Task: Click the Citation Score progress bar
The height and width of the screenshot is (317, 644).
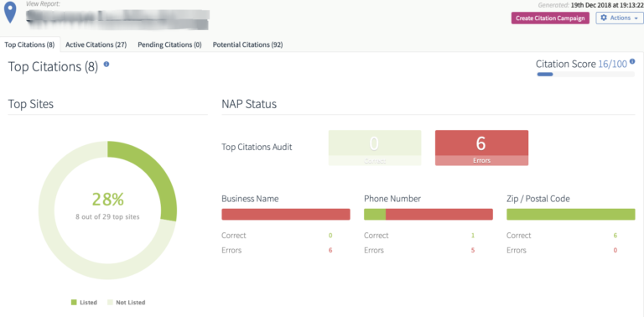Action: click(585, 75)
